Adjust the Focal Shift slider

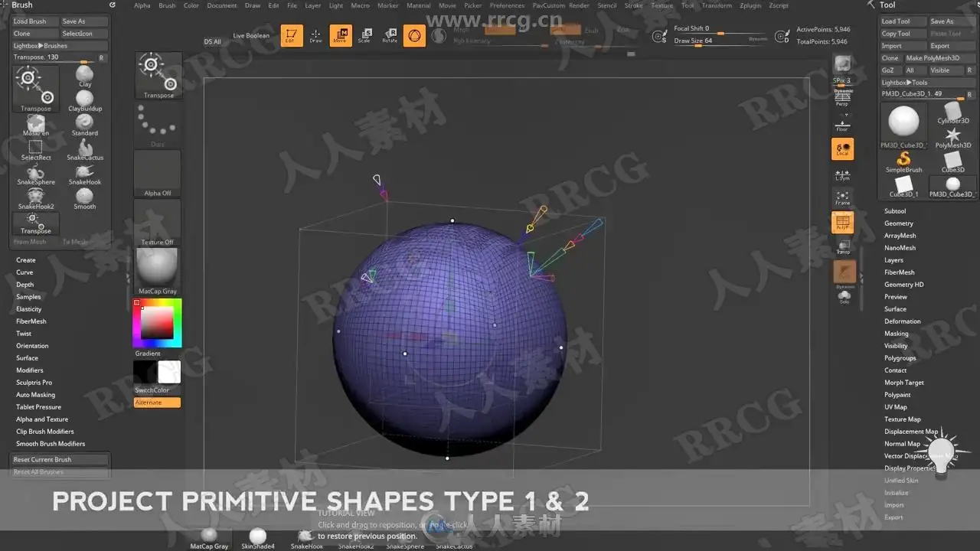pos(720,29)
